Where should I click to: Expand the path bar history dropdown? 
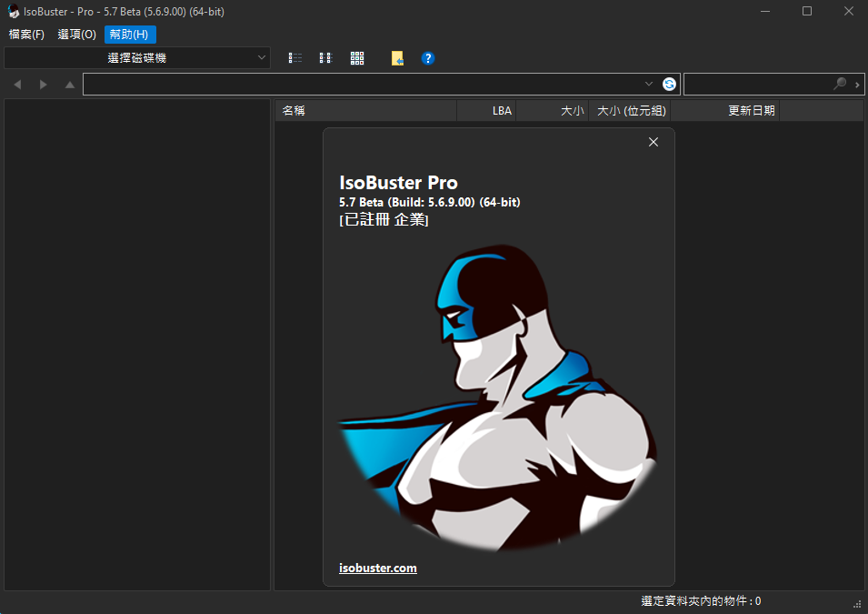click(x=649, y=85)
